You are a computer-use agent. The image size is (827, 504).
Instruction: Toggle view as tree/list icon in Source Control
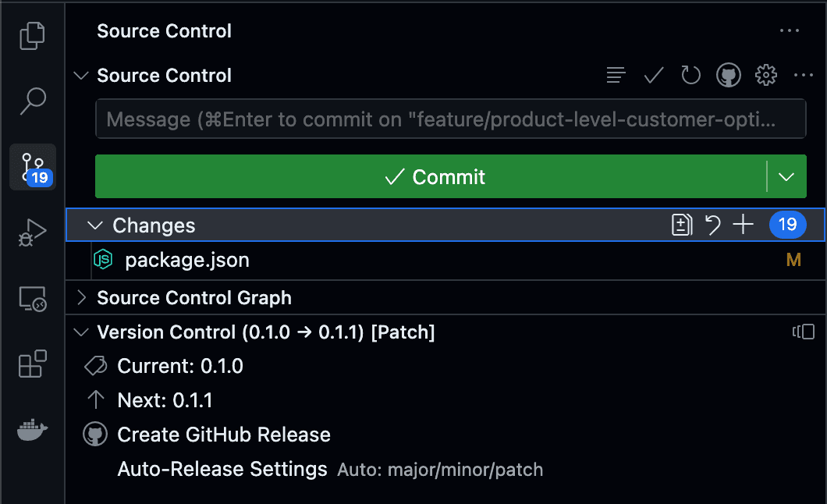(616, 76)
